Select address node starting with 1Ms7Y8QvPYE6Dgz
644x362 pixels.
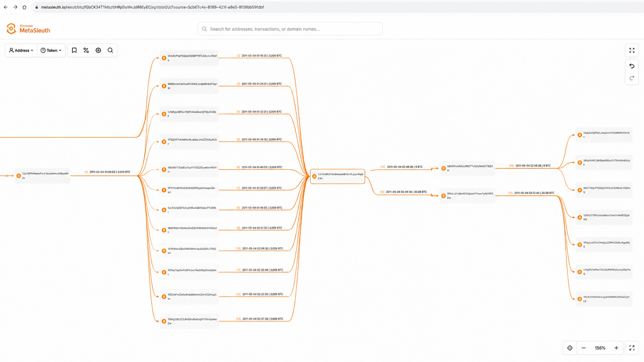pos(604,190)
